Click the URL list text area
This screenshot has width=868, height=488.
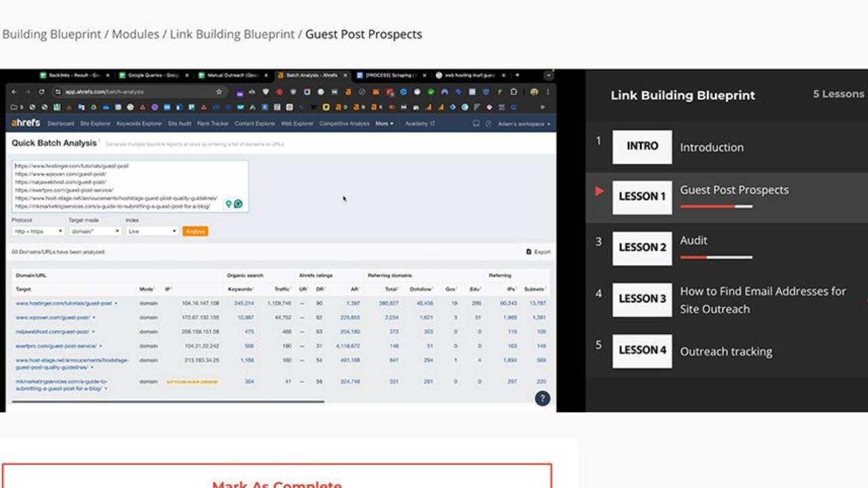click(130, 186)
